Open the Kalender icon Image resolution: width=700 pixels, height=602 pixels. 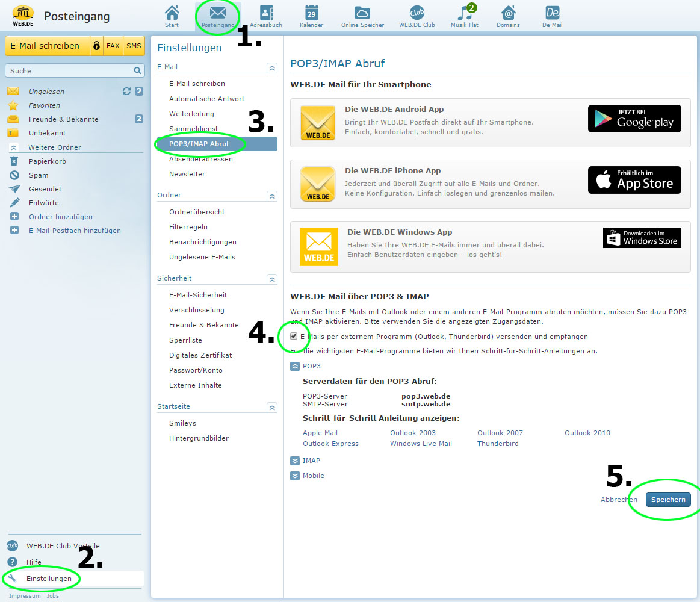[x=312, y=13]
